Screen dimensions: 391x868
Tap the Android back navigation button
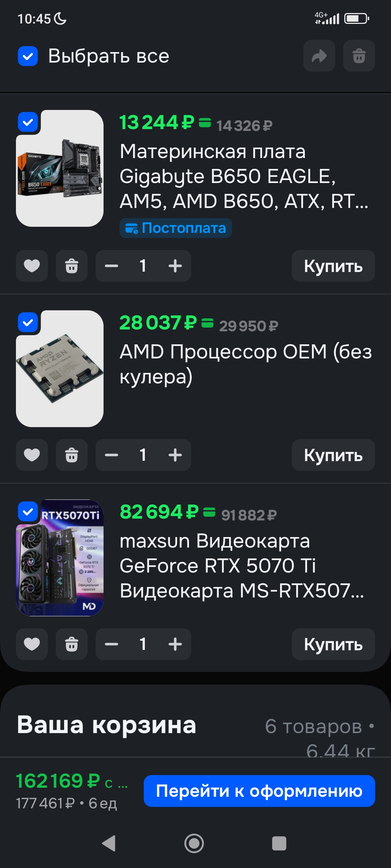109,843
